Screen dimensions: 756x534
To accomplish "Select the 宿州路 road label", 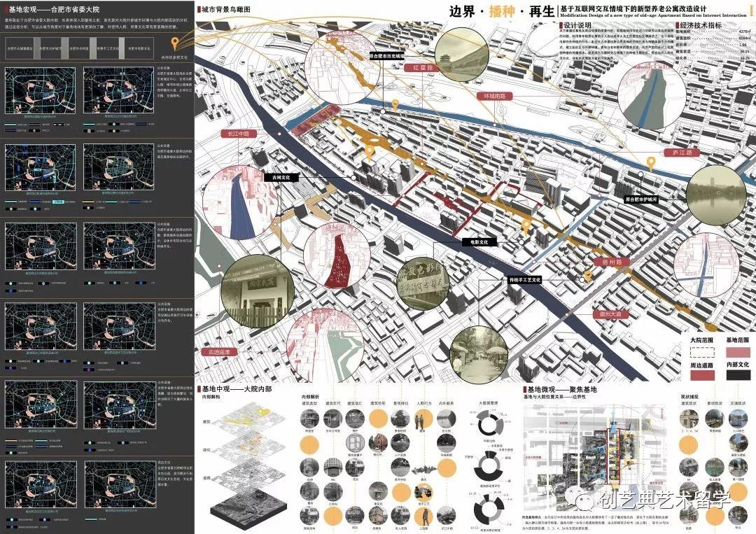I will click(612, 262).
